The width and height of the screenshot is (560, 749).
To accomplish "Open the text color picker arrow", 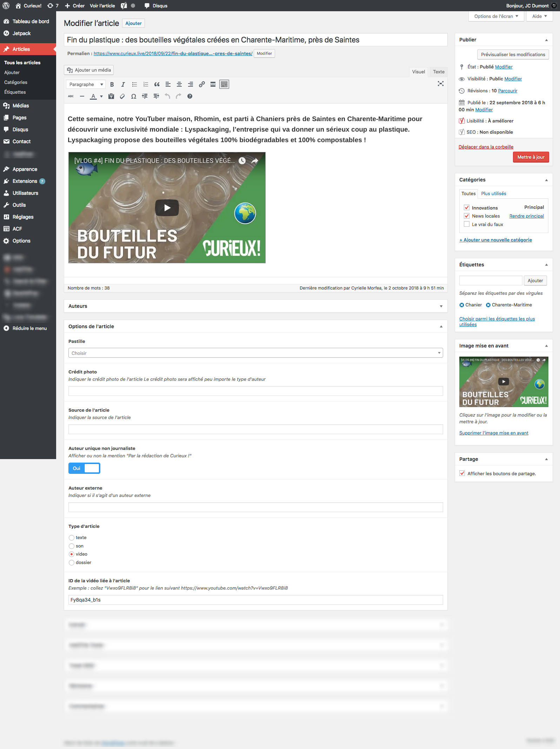I will click(x=101, y=97).
